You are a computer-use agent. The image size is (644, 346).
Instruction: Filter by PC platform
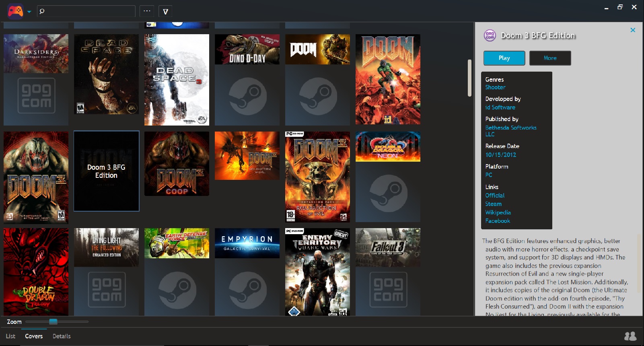(x=489, y=175)
